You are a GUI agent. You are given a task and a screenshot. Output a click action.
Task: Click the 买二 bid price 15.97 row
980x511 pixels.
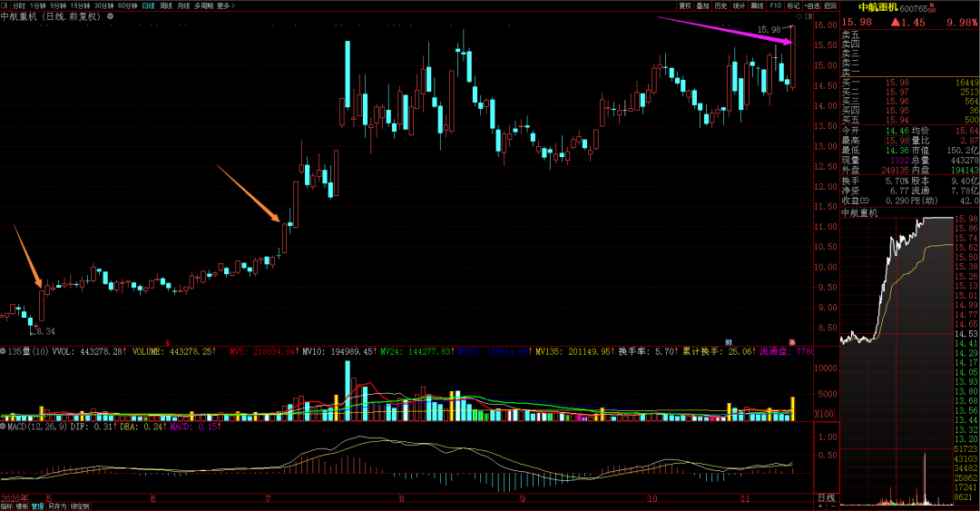click(x=910, y=92)
